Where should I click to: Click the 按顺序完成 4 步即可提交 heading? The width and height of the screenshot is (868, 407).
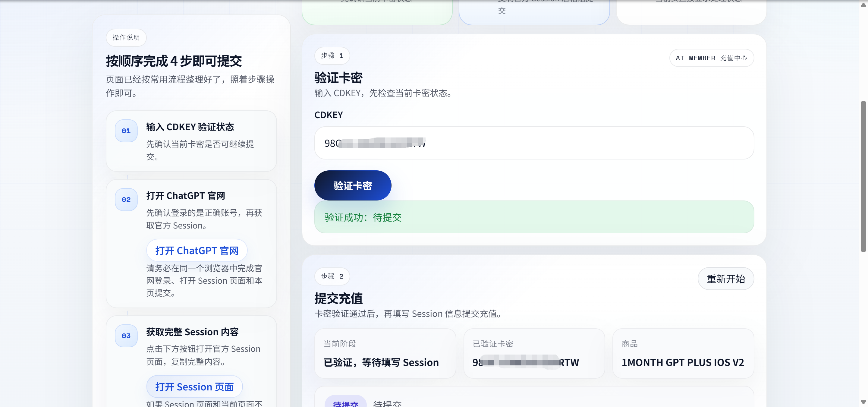pos(174,61)
